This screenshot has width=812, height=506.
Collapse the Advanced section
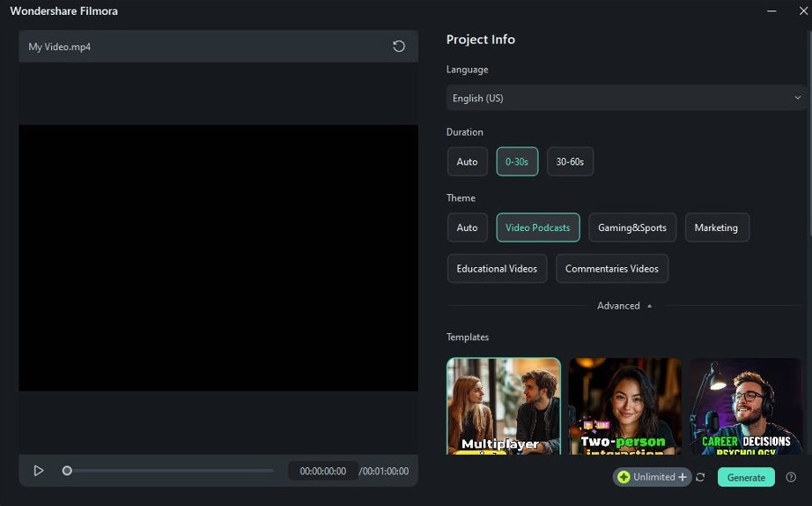point(624,306)
